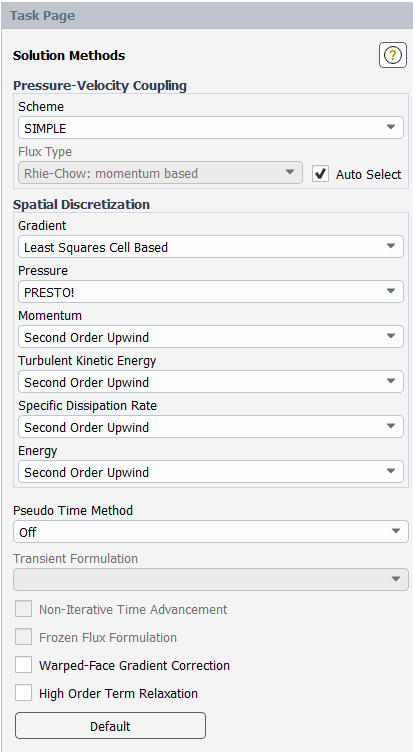This screenshot has height=752, width=413.
Task: Open the Scheme dropdown showing SIMPLE
Action: 211,128
